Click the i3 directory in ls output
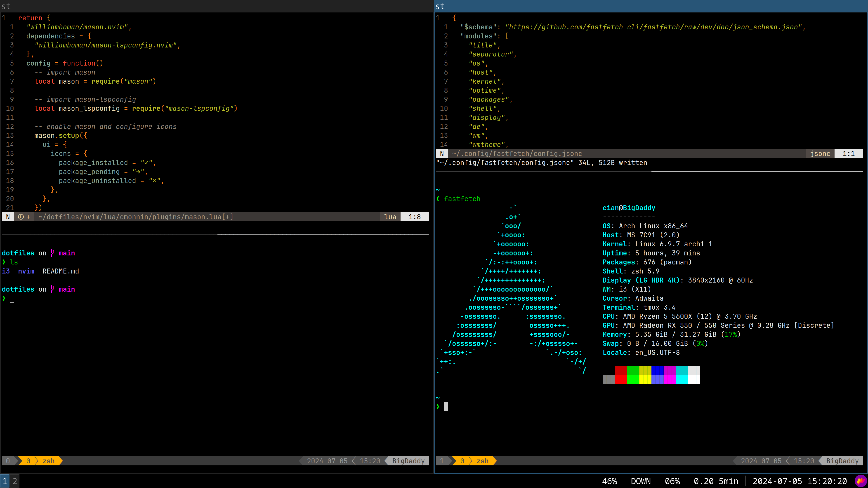Image resolution: width=868 pixels, height=488 pixels. 6,271
